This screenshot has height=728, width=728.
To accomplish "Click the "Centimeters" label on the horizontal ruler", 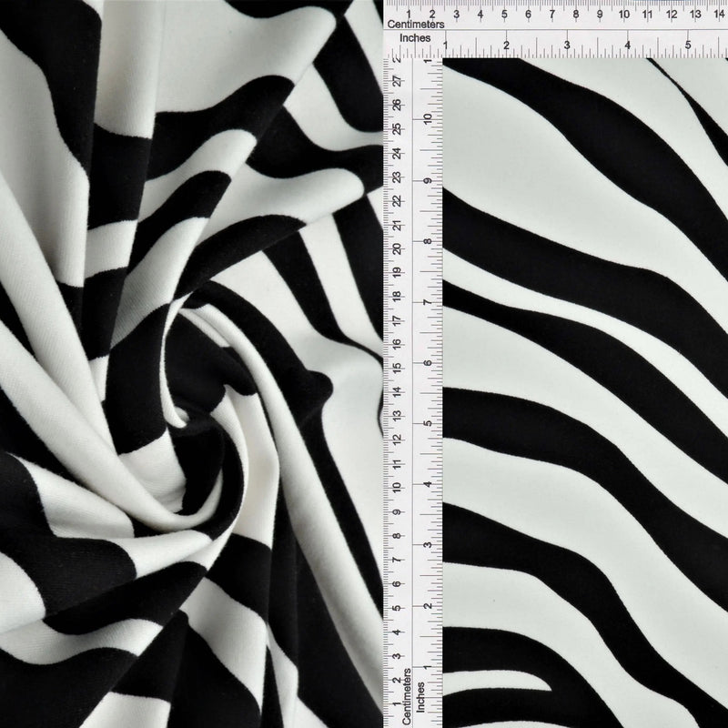I will pyautogui.click(x=416, y=25).
